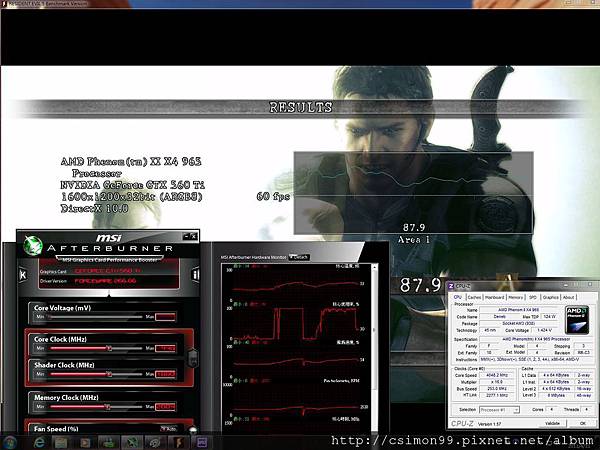Select the Graphics tab in CPU-Z
The height and width of the screenshot is (450, 600).
pos(551,297)
